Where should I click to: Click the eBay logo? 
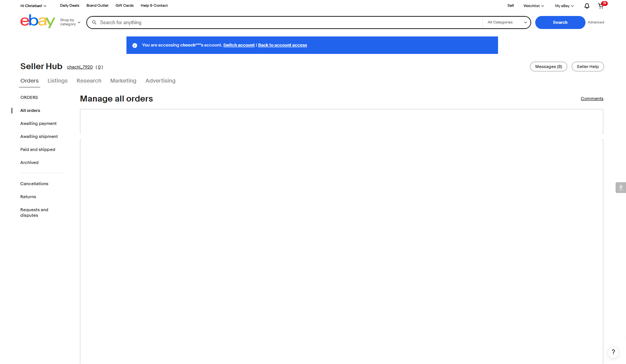point(38,22)
